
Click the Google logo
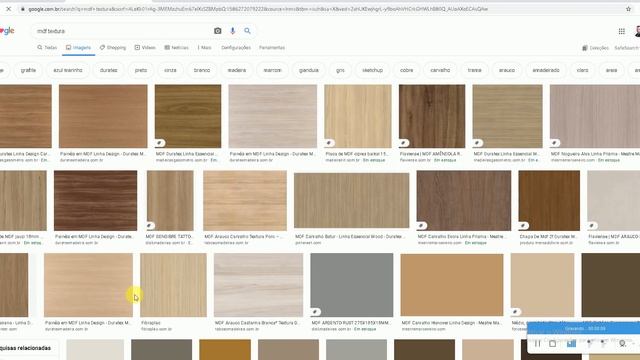click(x=7, y=31)
